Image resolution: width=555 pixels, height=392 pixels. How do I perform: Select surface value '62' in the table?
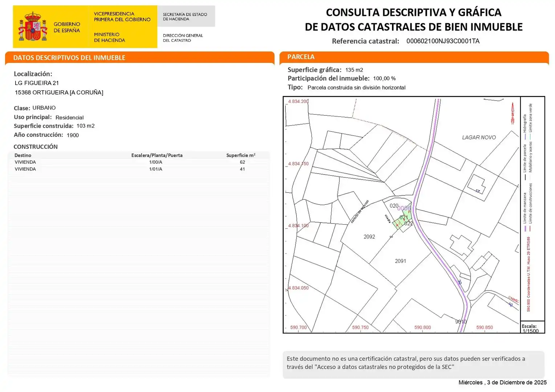pos(242,162)
